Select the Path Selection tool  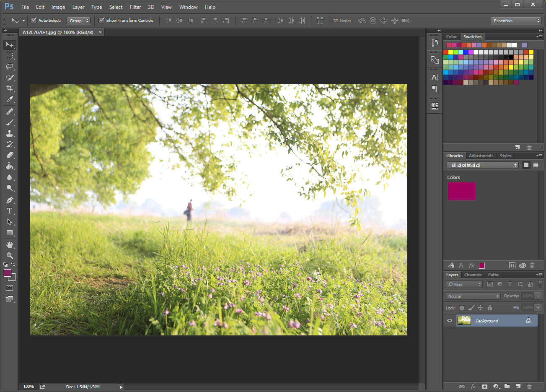click(10, 222)
